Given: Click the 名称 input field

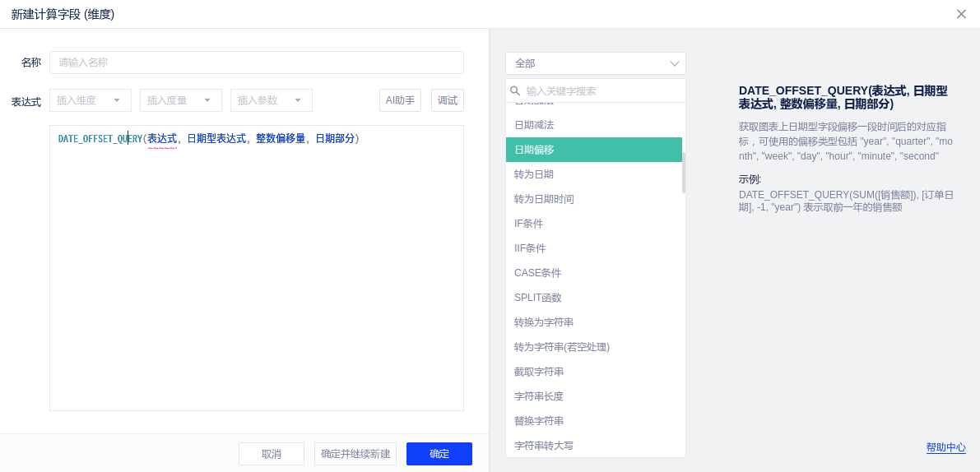Looking at the screenshot, I should pos(257,62).
